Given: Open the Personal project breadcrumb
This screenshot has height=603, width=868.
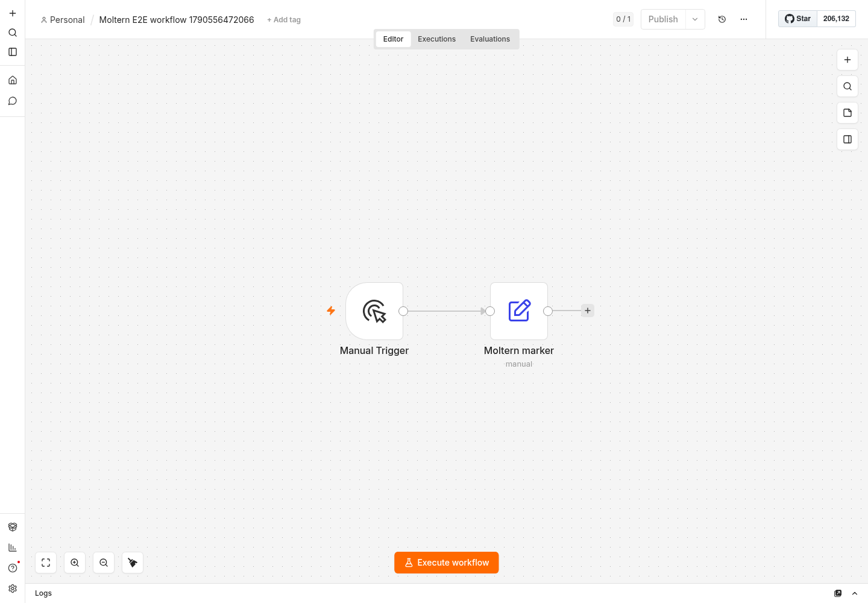Looking at the screenshot, I should coord(63,20).
